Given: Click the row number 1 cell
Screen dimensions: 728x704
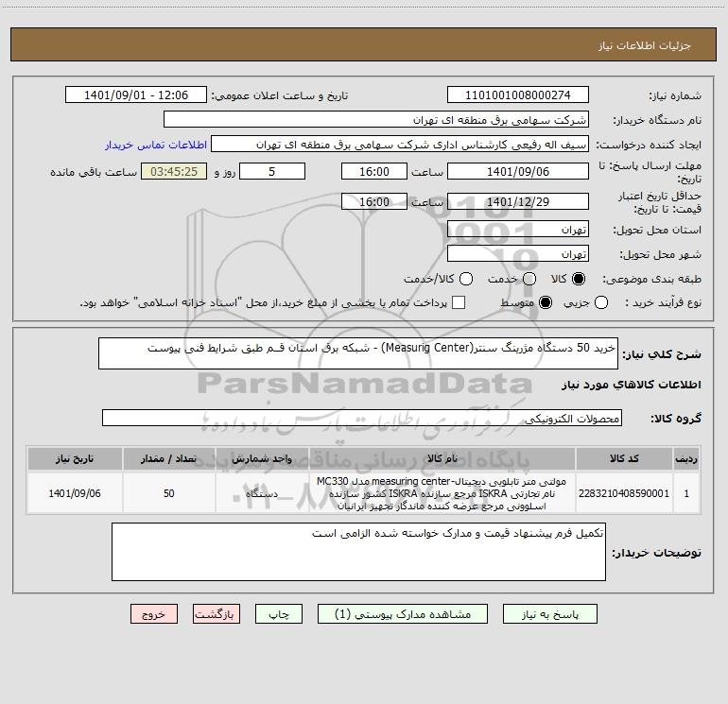Looking at the screenshot, I should pyautogui.click(x=686, y=493).
